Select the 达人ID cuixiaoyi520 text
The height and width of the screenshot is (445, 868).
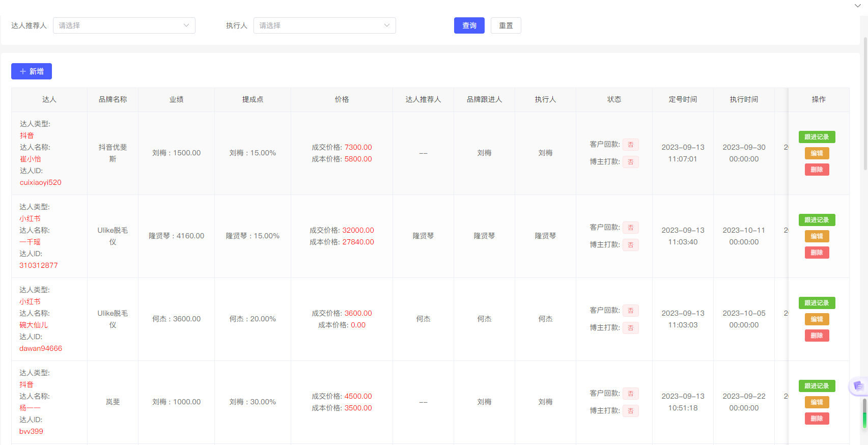click(41, 182)
